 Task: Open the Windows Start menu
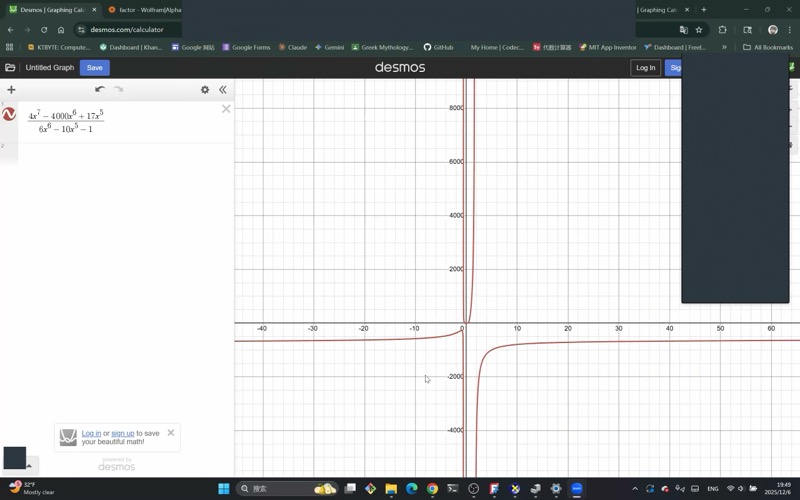tap(223, 489)
